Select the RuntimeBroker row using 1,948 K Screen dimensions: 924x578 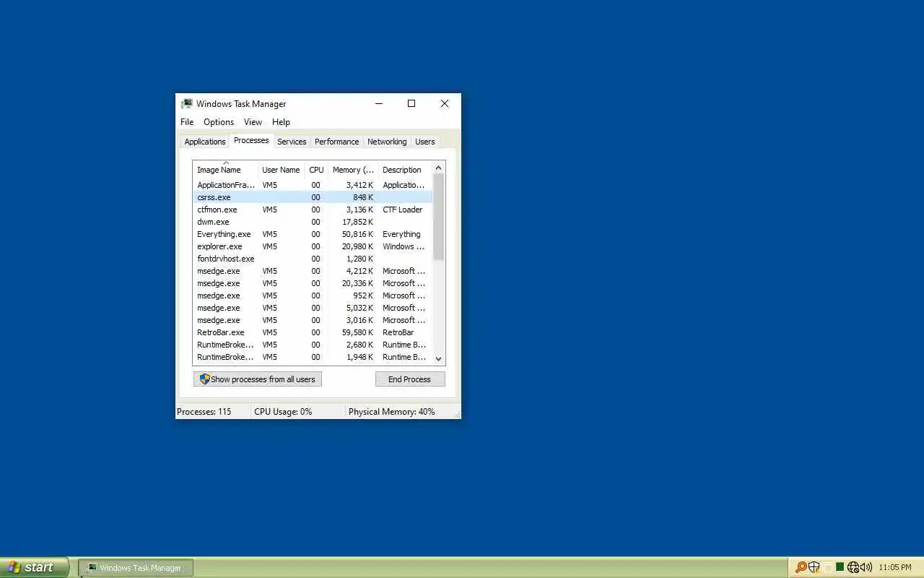point(313,357)
